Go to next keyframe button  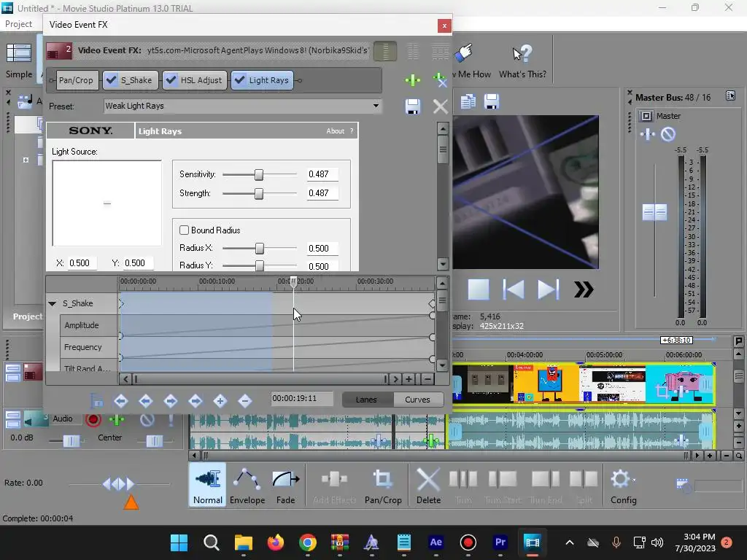pyautogui.click(x=171, y=401)
